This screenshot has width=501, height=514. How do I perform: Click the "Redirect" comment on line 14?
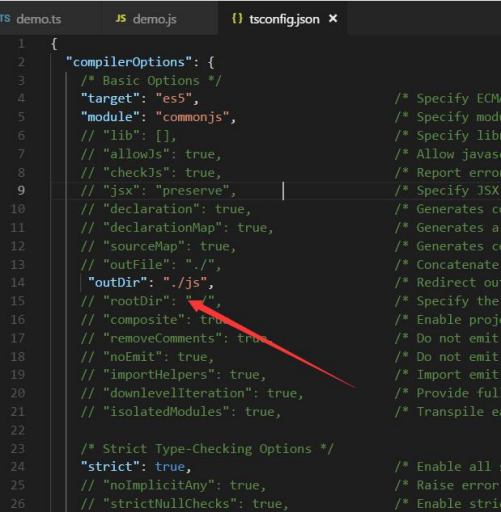[x=447, y=283]
